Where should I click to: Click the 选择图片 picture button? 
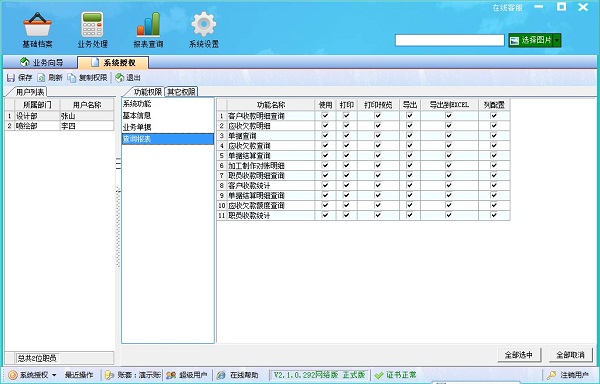(531, 40)
